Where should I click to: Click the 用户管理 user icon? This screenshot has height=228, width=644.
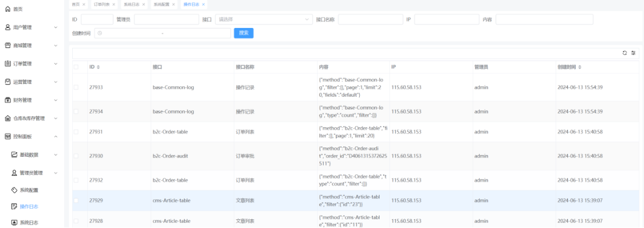[8, 27]
